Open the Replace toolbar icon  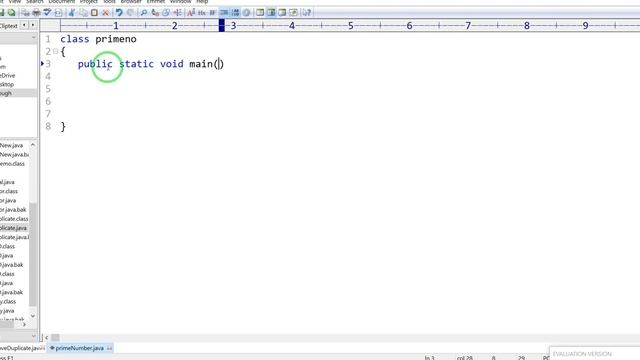click(155, 13)
